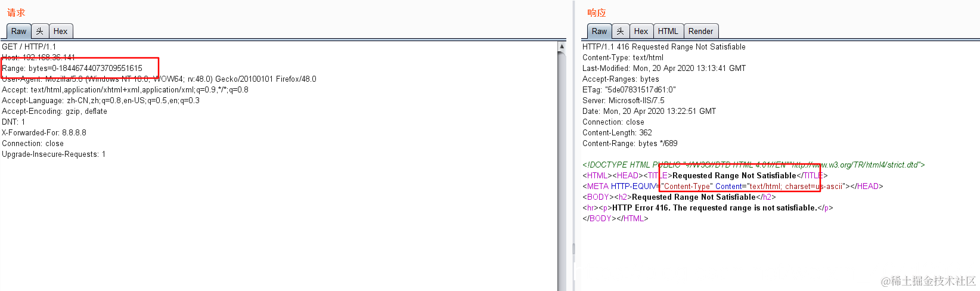Open the Render tab in response panel
Viewport: 980px width, 291px height.
point(700,31)
